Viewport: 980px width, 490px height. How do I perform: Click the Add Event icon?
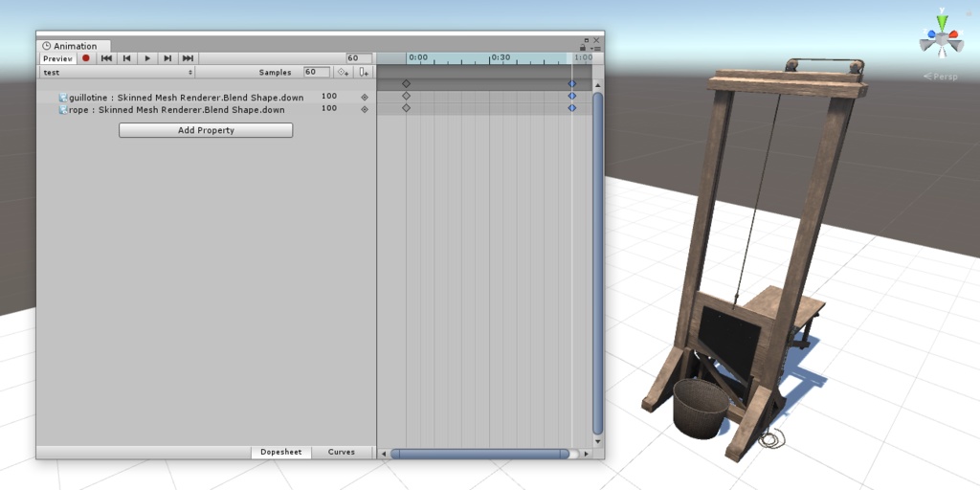point(364,73)
